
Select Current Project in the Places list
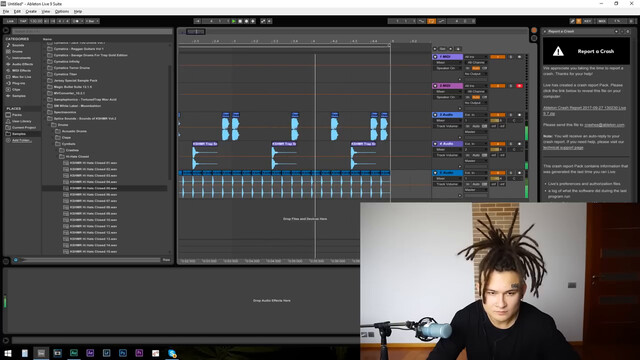(24, 128)
